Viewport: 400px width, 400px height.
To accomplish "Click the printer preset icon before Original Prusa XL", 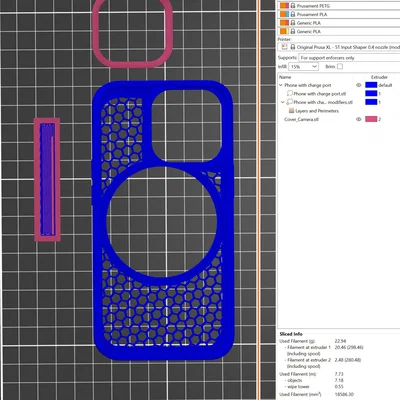I will point(284,47).
